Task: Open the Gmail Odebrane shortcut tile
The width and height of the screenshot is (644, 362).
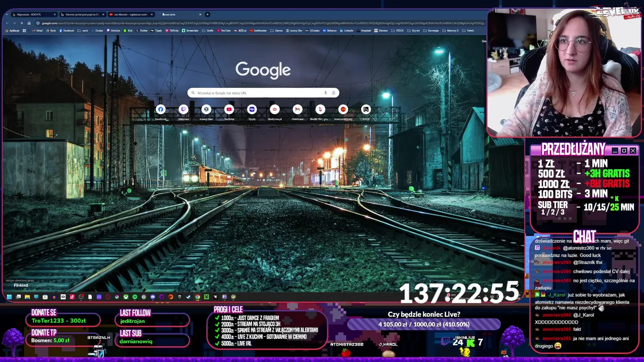Action: 297,112
